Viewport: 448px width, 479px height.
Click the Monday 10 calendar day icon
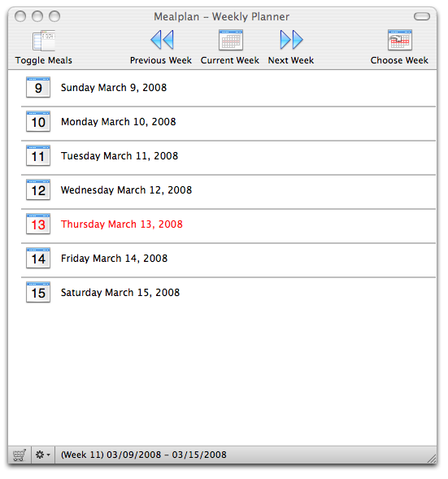(x=38, y=122)
